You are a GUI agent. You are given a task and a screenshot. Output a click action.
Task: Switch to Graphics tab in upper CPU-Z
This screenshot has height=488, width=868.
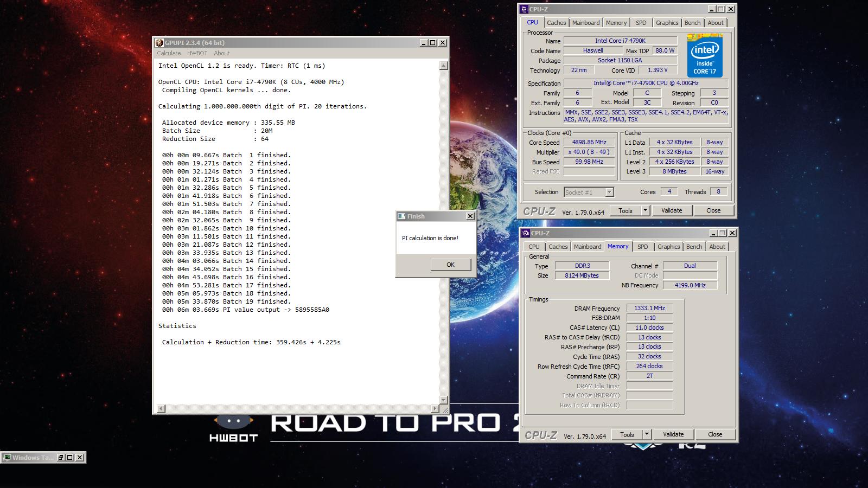click(x=667, y=23)
